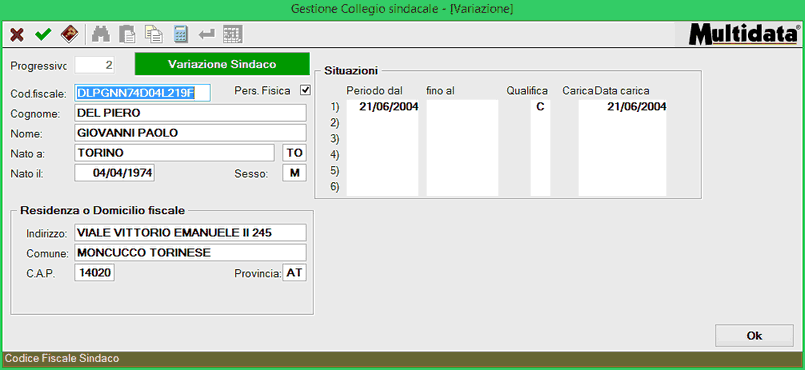The image size is (805, 370).
Task: Open the calculator icon
Action: (x=181, y=35)
